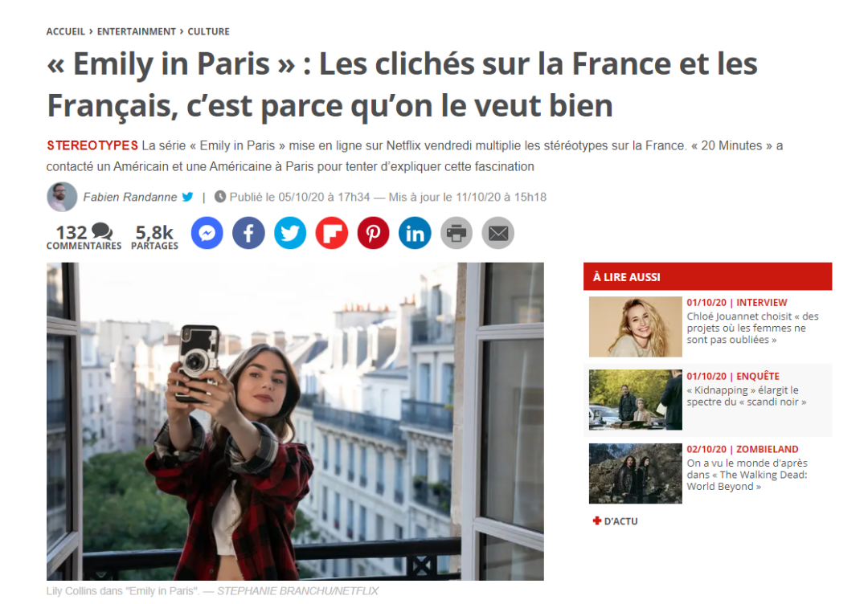This screenshot has height=604, width=868.
Task: Share article on Twitter
Action: [290, 233]
